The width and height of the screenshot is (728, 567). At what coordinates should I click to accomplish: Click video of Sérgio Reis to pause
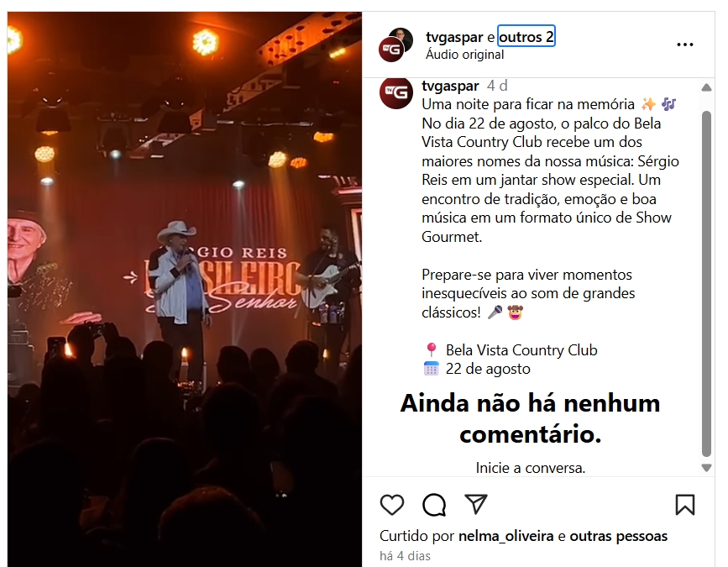(x=185, y=289)
